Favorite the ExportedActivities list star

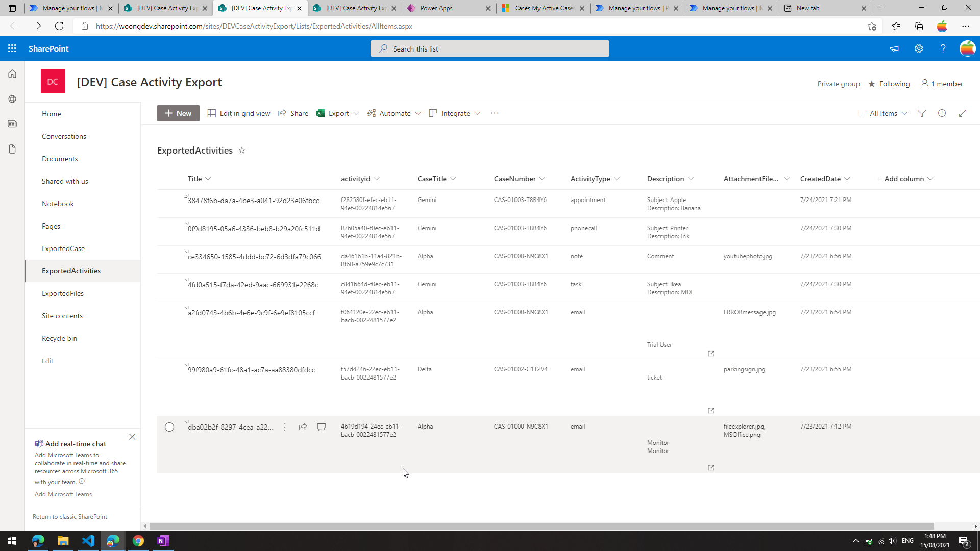click(x=242, y=151)
